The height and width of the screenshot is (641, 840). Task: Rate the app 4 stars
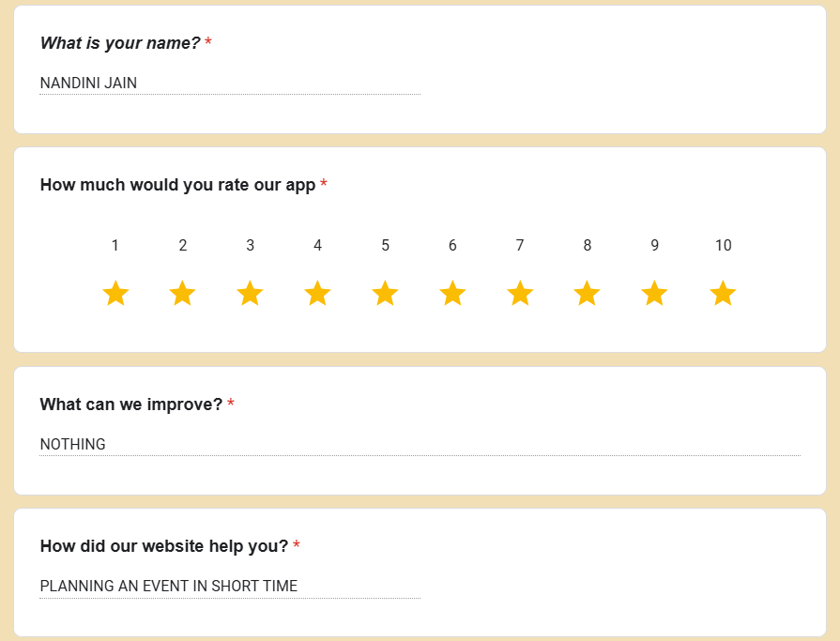point(317,294)
